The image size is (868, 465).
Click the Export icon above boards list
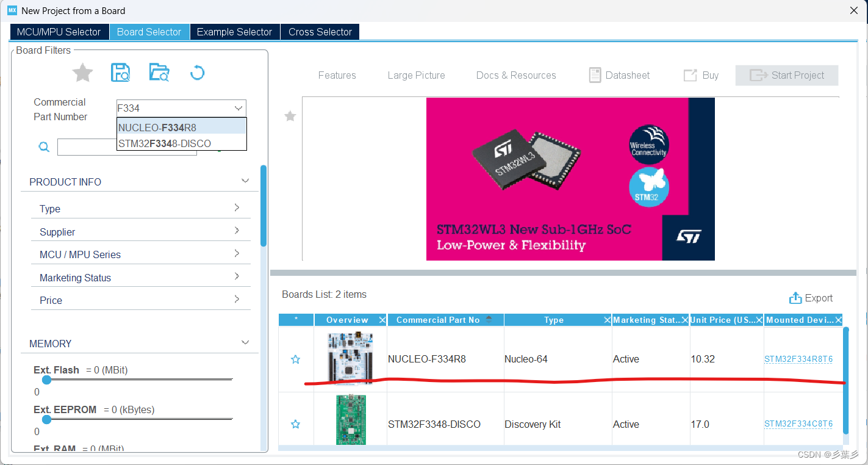coord(795,298)
